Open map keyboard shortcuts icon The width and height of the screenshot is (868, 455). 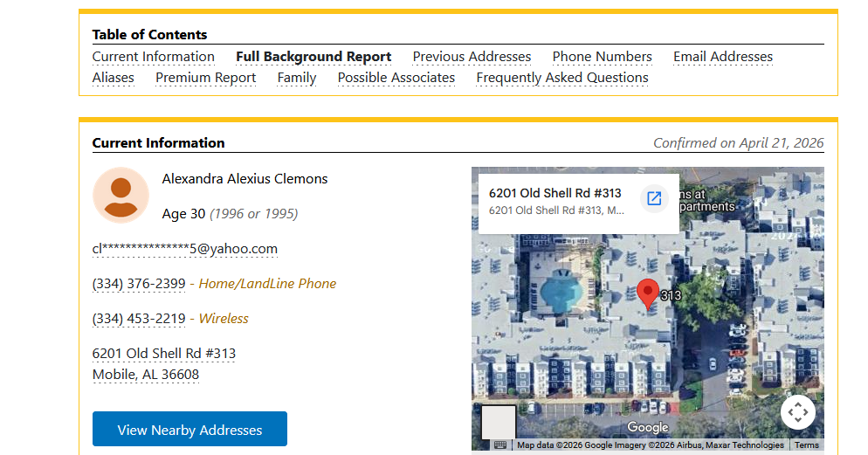pos(500,445)
